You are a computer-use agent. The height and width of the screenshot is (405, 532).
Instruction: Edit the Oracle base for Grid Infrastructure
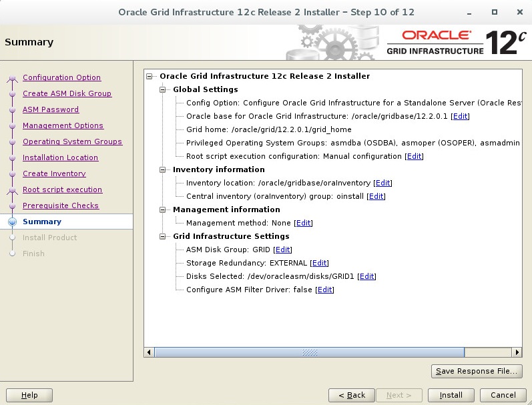460,116
